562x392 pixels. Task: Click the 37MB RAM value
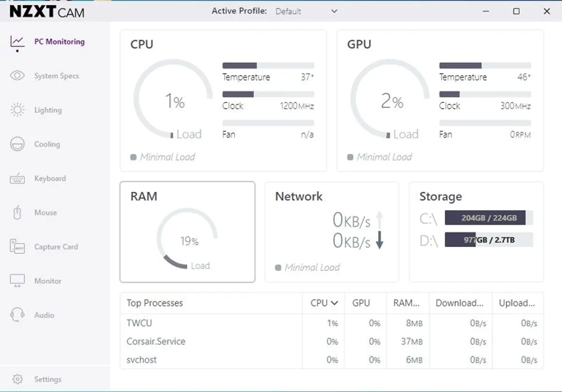click(x=412, y=342)
